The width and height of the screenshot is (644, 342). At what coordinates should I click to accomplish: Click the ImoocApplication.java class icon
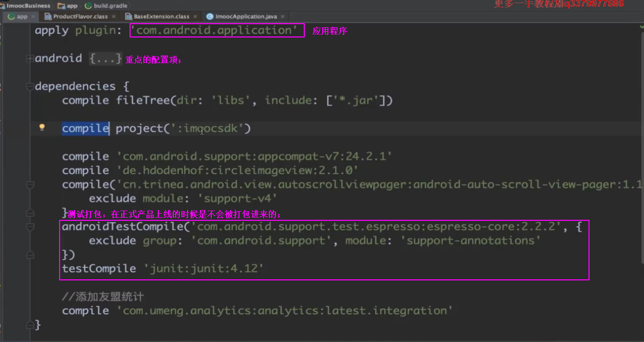click(x=210, y=16)
